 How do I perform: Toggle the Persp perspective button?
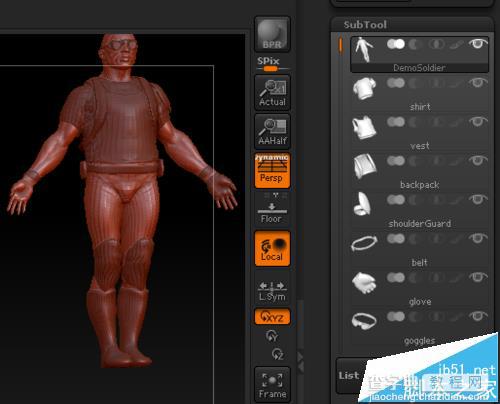272,171
